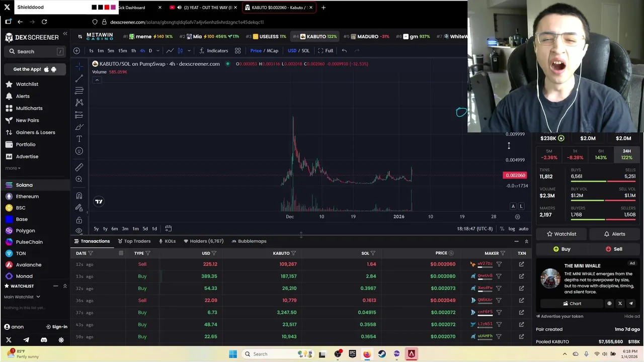Expand the timeframe dropdown arrow beside D
The width and height of the screenshot is (644, 362).
157,50
